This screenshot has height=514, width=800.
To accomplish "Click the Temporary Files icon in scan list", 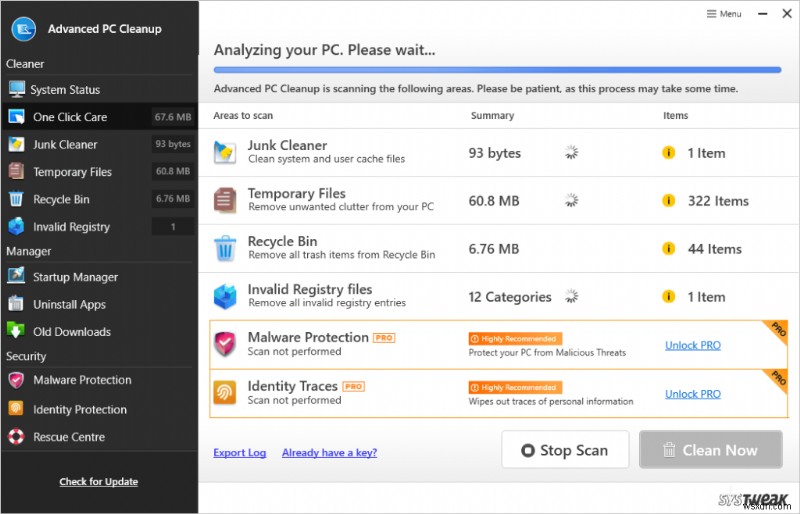I will pyautogui.click(x=225, y=200).
